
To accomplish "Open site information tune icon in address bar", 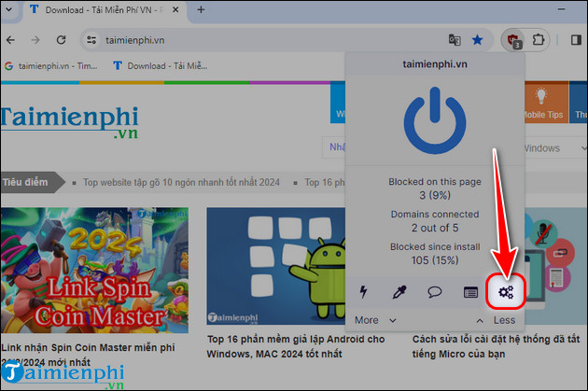I will pos(91,40).
